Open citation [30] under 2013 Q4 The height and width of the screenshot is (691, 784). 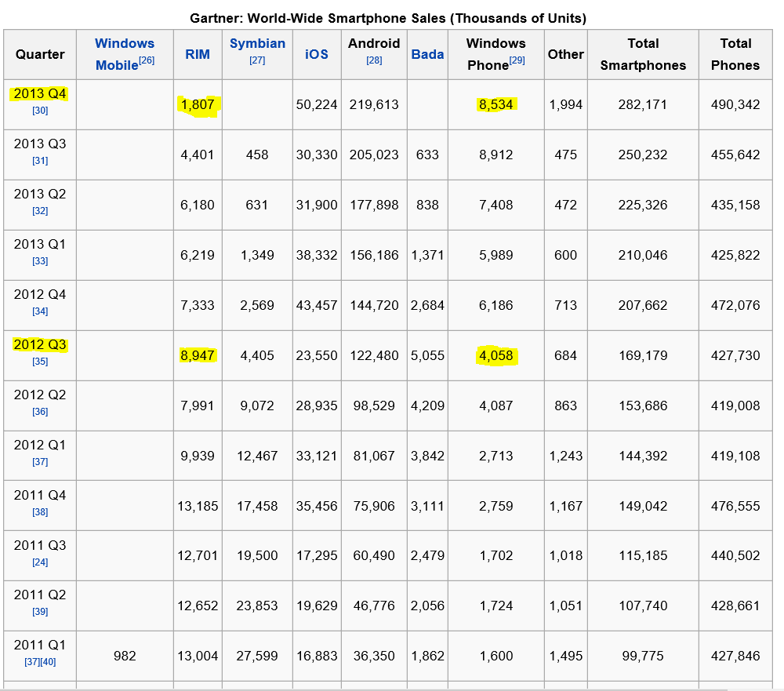[40, 111]
